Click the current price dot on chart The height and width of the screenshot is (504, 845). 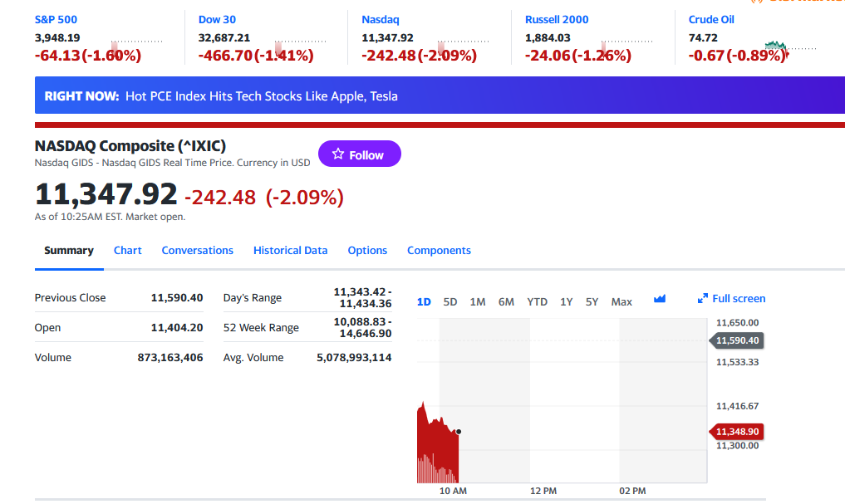tap(459, 432)
